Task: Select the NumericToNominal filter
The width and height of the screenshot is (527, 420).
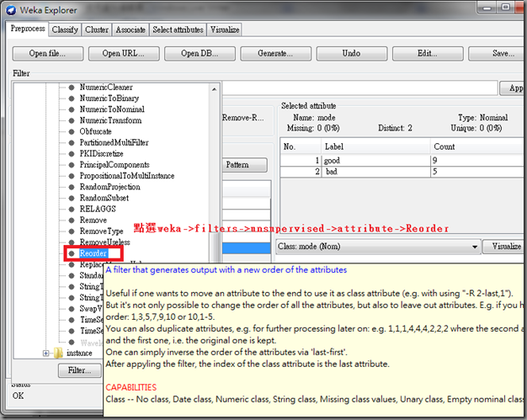Action: click(112, 109)
